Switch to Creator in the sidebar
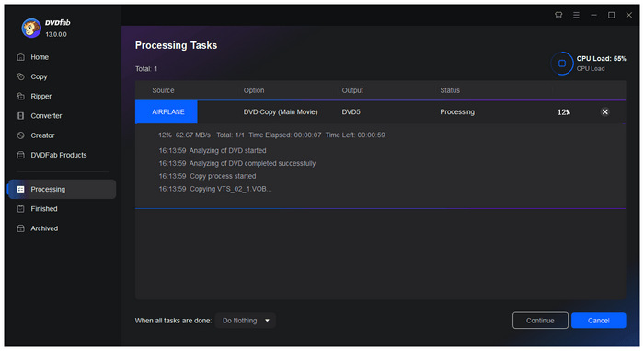The height and width of the screenshot is (351, 644). click(42, 135)
